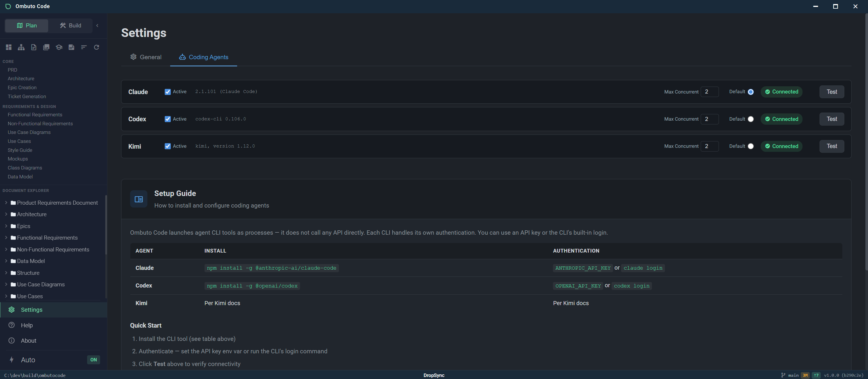This screenshot has height=379, width=868.
Task: Open the document view icon in the toolbar
Action: click(33, 47)
